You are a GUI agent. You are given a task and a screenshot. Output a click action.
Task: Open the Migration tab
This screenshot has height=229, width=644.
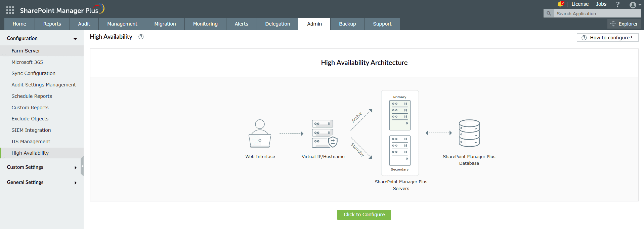pos(165,24)
